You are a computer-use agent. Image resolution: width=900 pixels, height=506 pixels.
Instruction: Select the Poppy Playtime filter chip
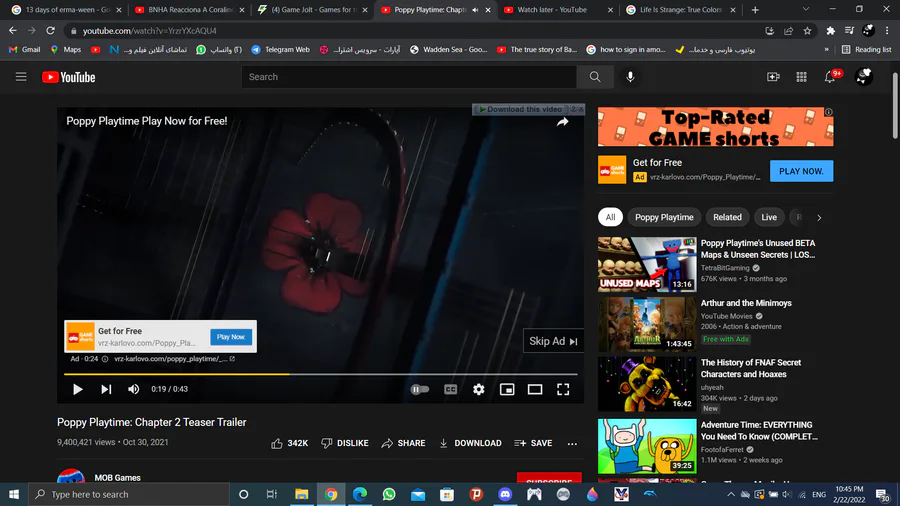664,217
